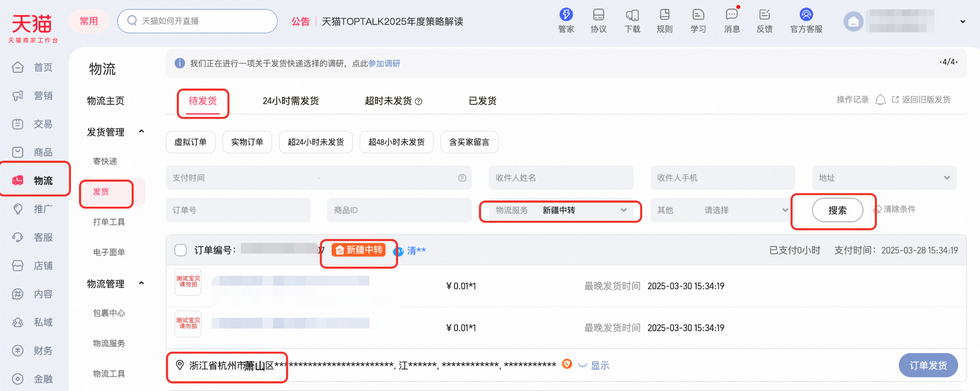Open 电子面单 in the submenu
This screenshot has height=391, width=980.
point(109,252)
